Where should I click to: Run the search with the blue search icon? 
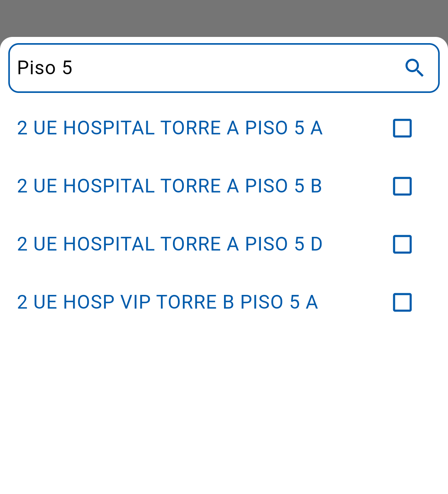414,68
